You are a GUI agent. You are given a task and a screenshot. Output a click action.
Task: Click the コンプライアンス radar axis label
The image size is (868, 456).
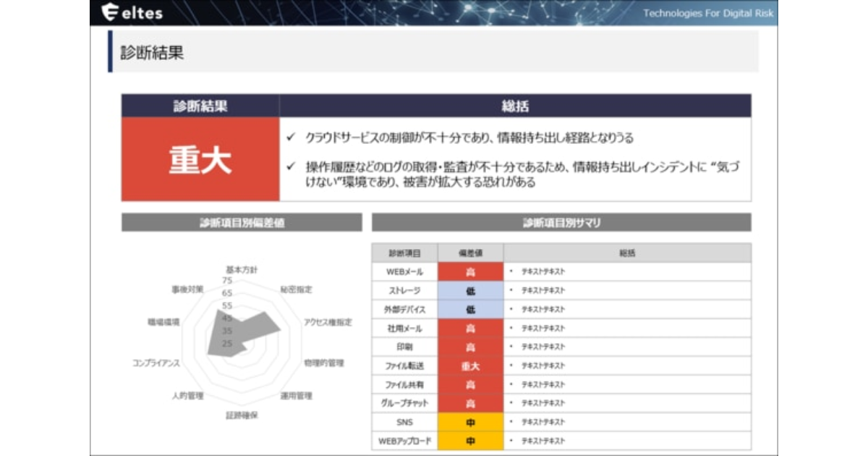click(156, 362)
